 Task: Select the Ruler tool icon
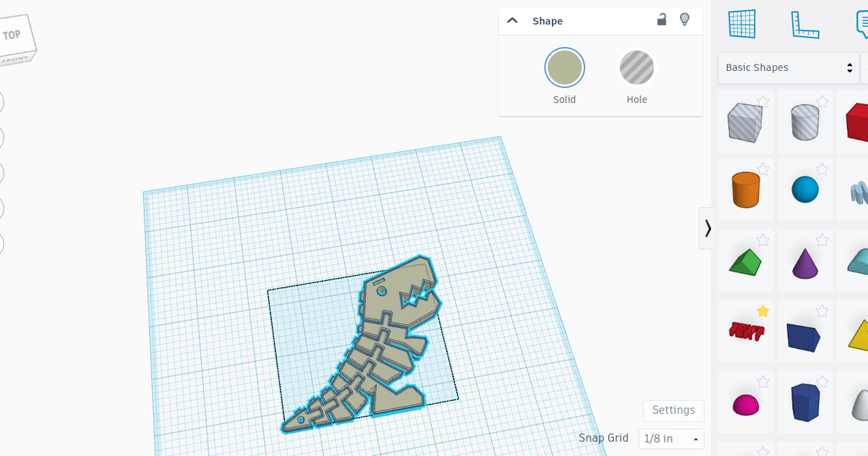(x=805, y=23)
